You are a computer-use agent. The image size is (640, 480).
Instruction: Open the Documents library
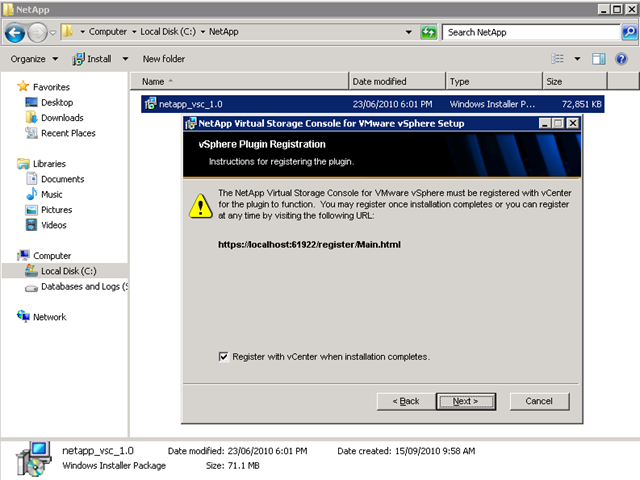(62, 179)
